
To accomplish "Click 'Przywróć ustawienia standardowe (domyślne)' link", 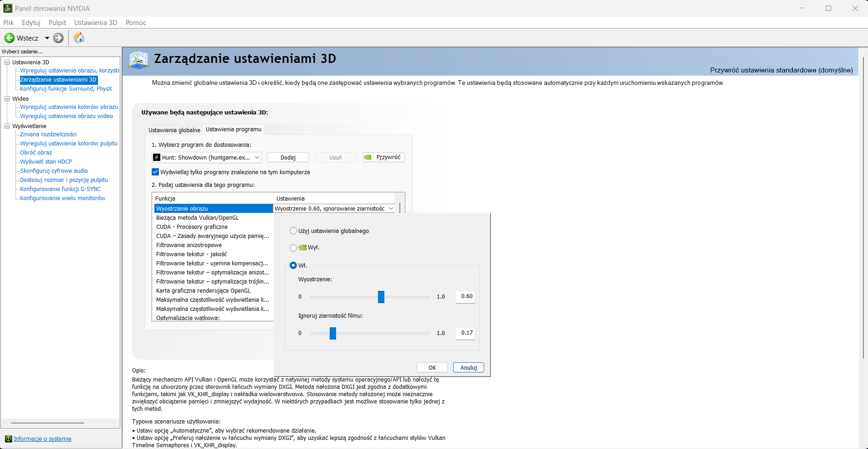I will tap(781, 70).
